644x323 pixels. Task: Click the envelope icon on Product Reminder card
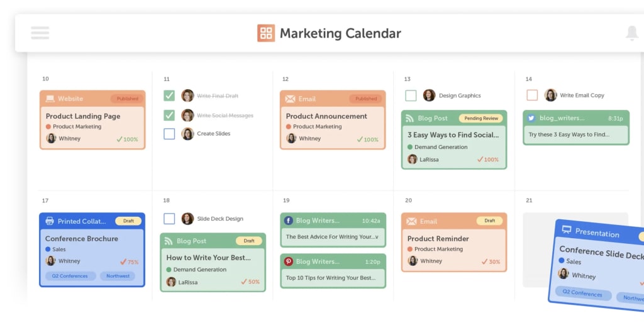tap(411, 221)
